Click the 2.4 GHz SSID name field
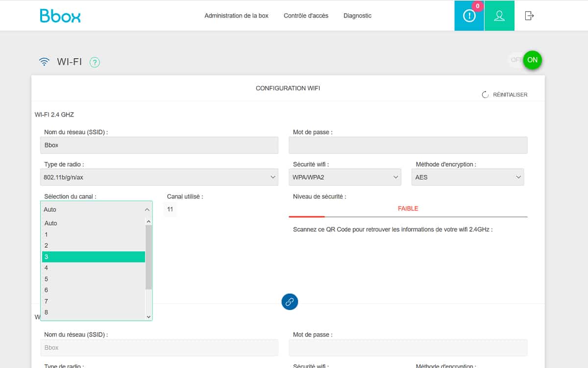Screen dimensions: 588x368 159,145
